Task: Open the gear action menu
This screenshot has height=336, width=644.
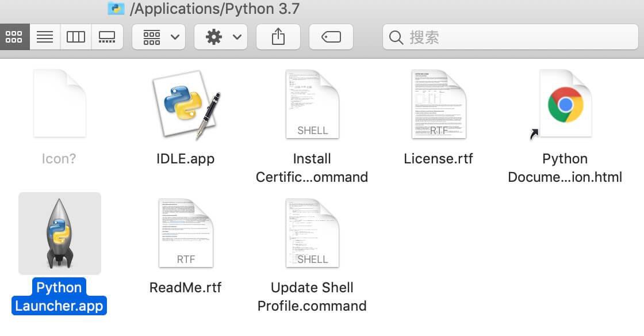Action: point(221,37)
